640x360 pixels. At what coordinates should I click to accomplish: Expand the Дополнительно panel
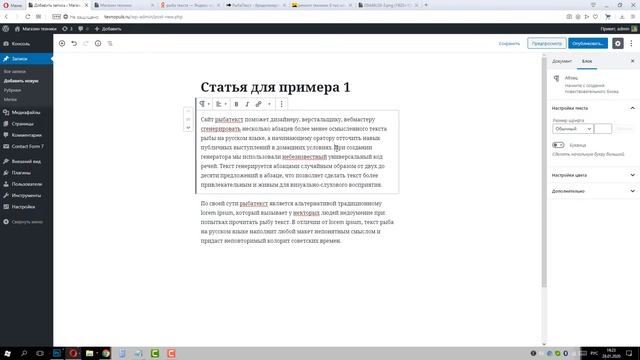click(593, 191)
